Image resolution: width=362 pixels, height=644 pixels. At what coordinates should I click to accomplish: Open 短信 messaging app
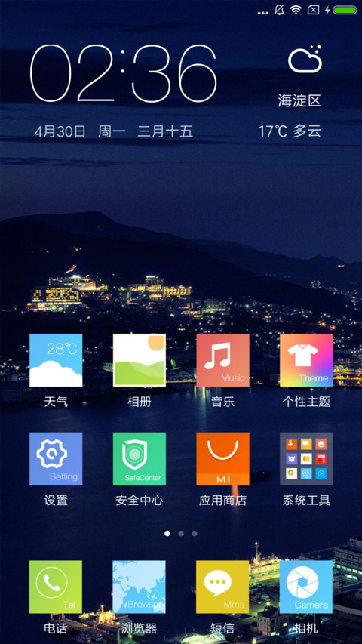[223, 587]
